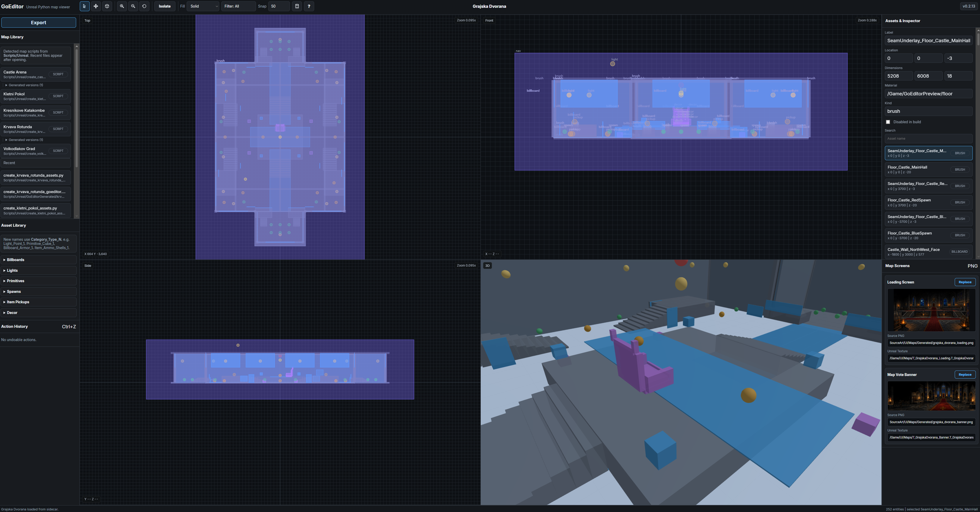Select Floor_Castle_BlueSpawn asset row
This screenshot has width=980, height=512.
tap(928, 235)
